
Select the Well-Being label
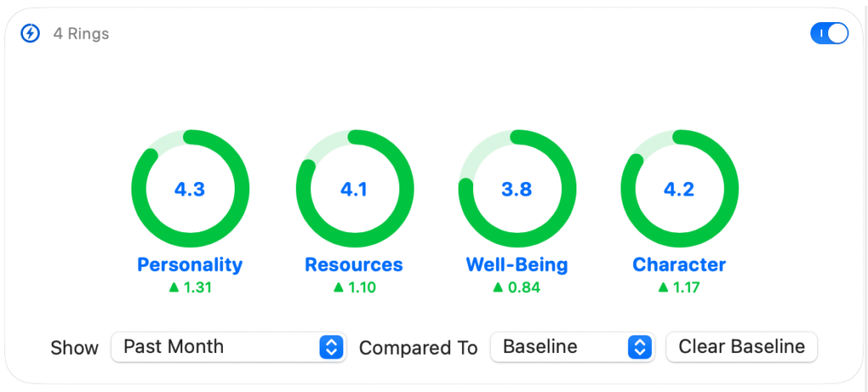[x=517, y=265]
